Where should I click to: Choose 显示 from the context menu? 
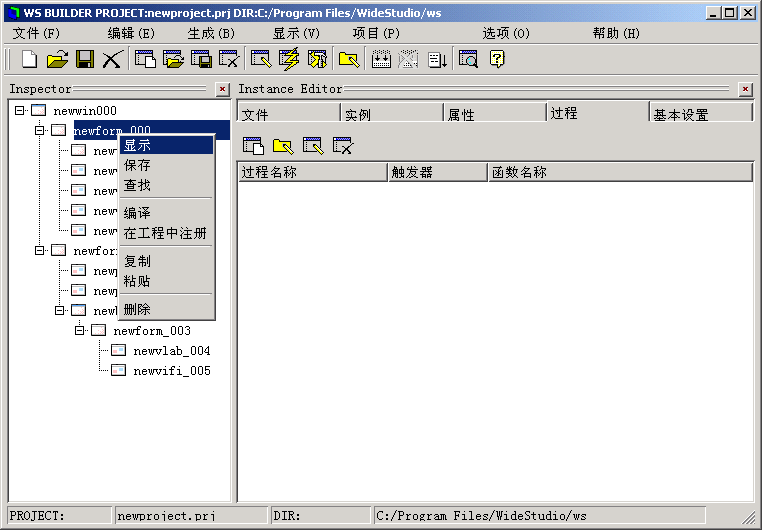pos(167,145)
